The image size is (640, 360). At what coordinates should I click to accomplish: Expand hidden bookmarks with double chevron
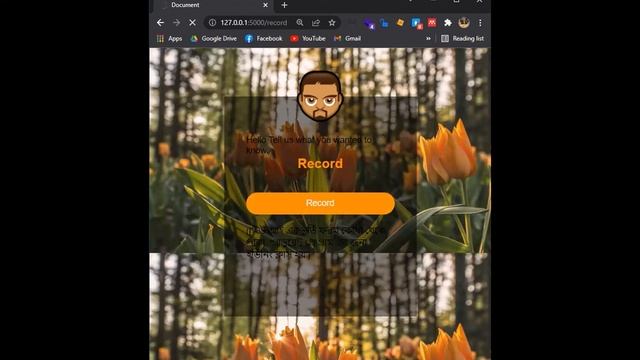point(428,38)
